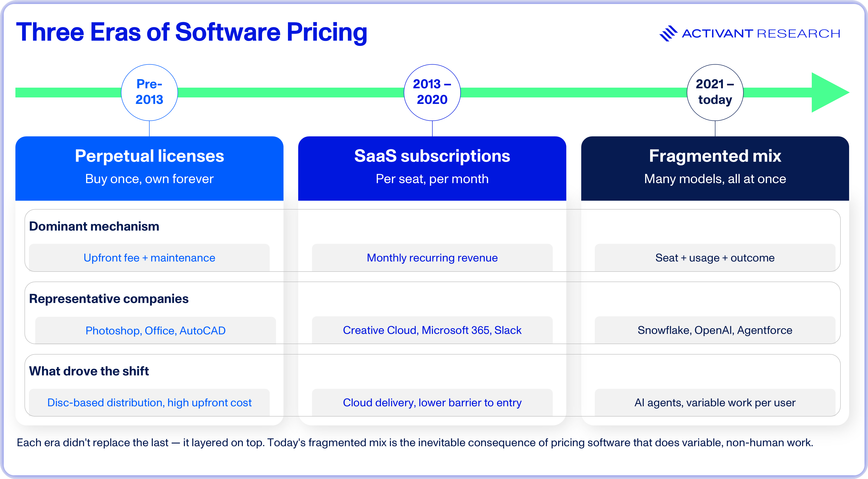Click the Three Eras of Software Pricing title
This screenshot has width=868, height=479.
(x=191, y=32)
